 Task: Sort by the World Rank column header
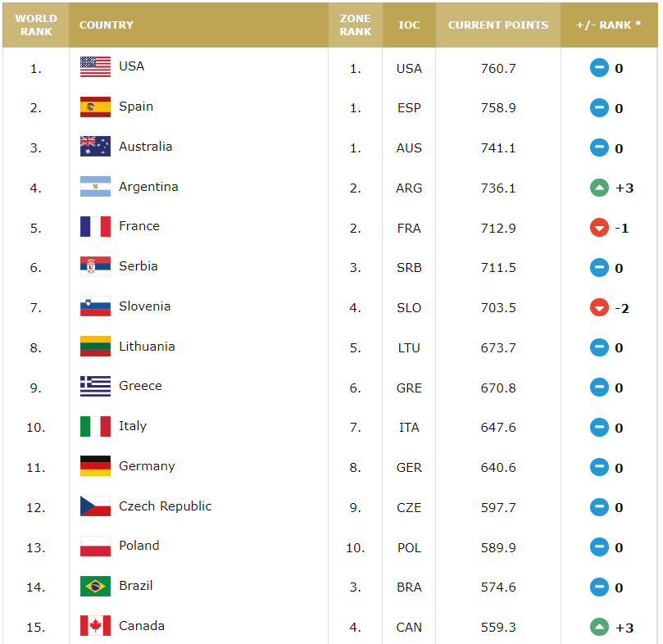pyautogui.click(x=35, y=25)
